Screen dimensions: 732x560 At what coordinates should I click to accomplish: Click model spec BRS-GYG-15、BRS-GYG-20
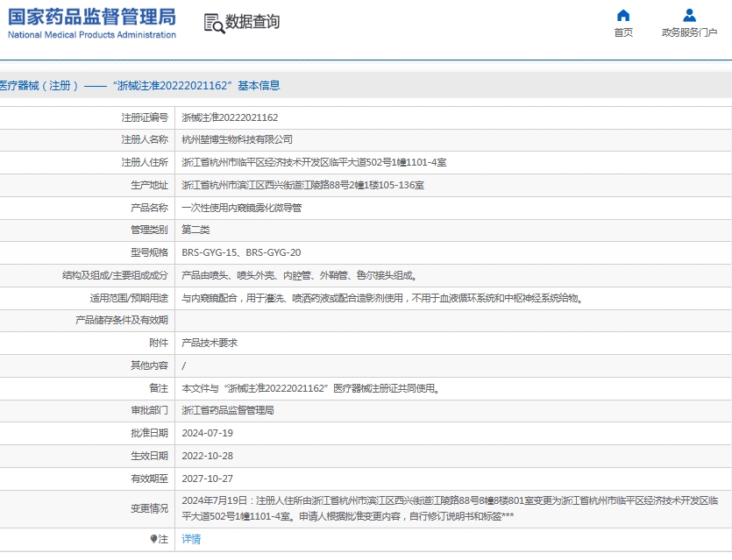(x=241, y=252)
